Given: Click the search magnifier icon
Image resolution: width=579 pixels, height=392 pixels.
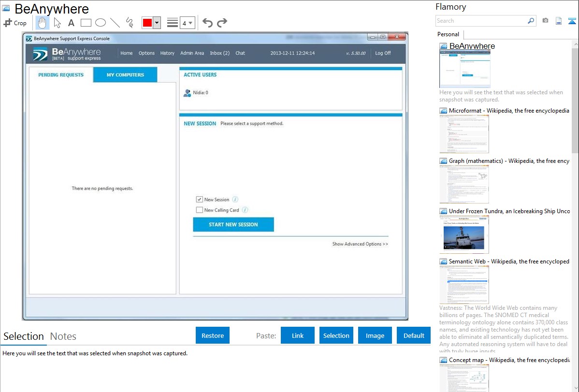Looking at the screenshot, I should tap(531, 21).
